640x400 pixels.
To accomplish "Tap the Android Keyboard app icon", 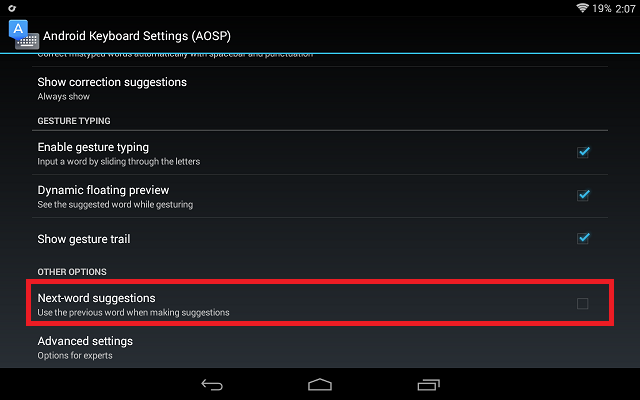I will point(24,35).
